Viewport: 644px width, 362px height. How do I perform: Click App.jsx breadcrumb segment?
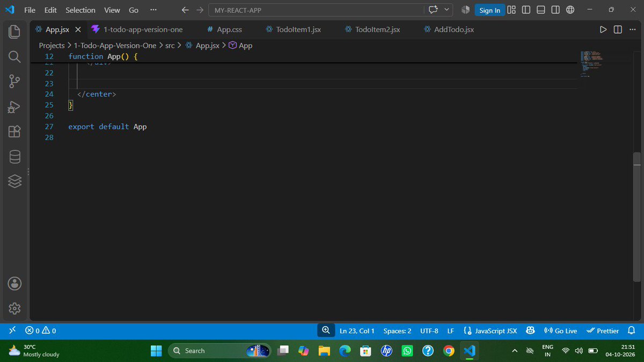(202, 46)
